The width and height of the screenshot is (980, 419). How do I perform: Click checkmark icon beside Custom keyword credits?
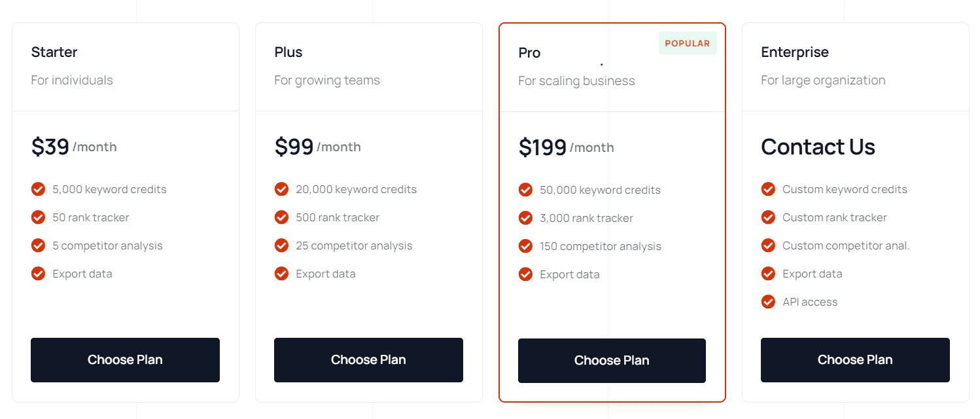pos(768,189)
